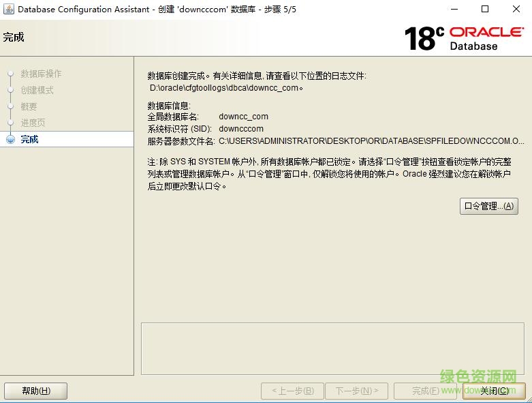The image size is (532, 403).
Task: Click the bullet beside 数据库操作 step
Action: (10, 74)
